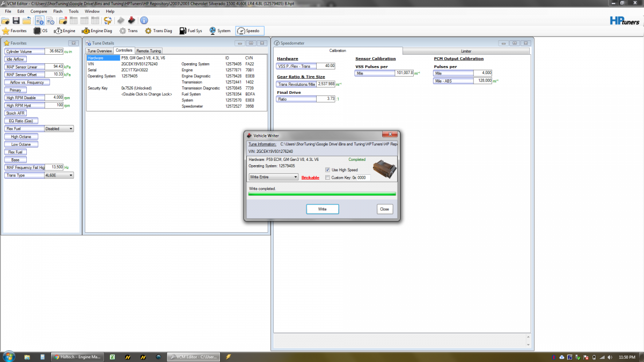Open the Flex Fuel Disabled dropdown
Image resolution: width=644 pixels, height=362 pixels.
(x=59, y=129)
